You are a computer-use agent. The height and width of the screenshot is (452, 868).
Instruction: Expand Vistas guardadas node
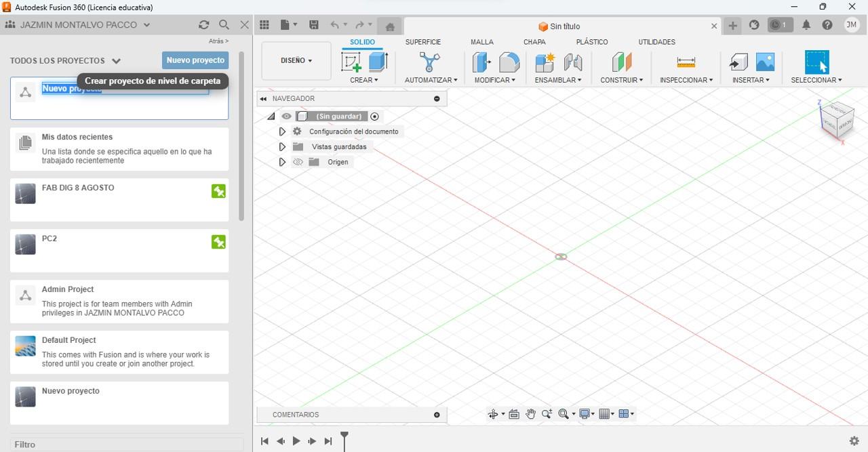coord(282,147)
